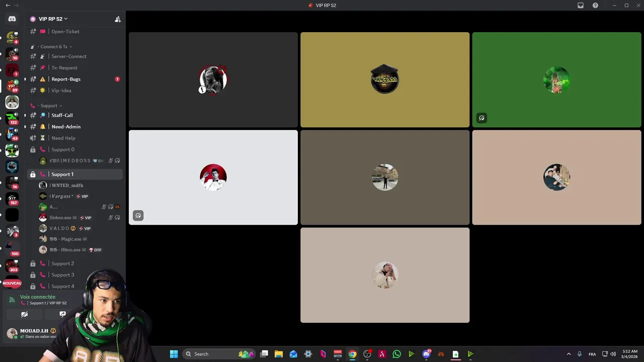
Task: Open the server icon with the 59 badge
Action: coord(12,85)
